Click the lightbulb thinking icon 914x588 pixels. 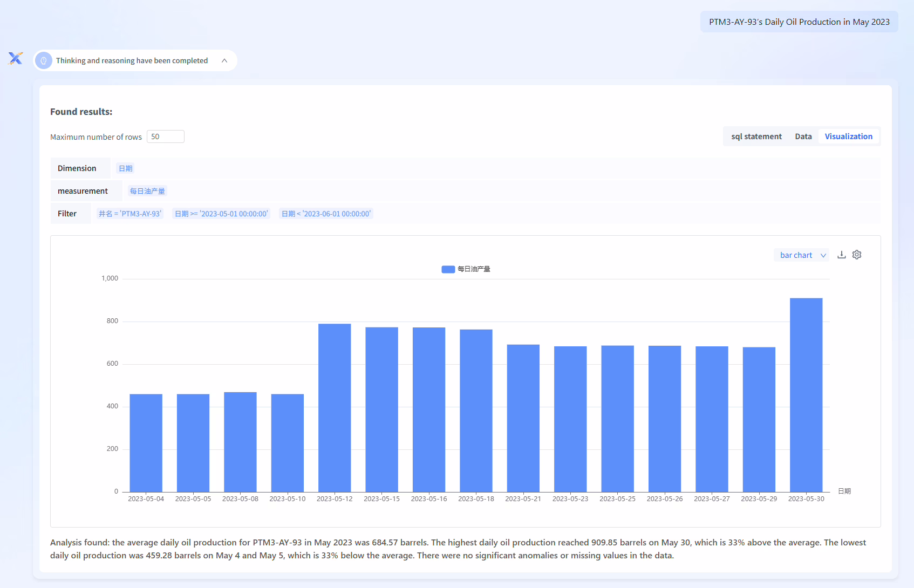[44, 61]
